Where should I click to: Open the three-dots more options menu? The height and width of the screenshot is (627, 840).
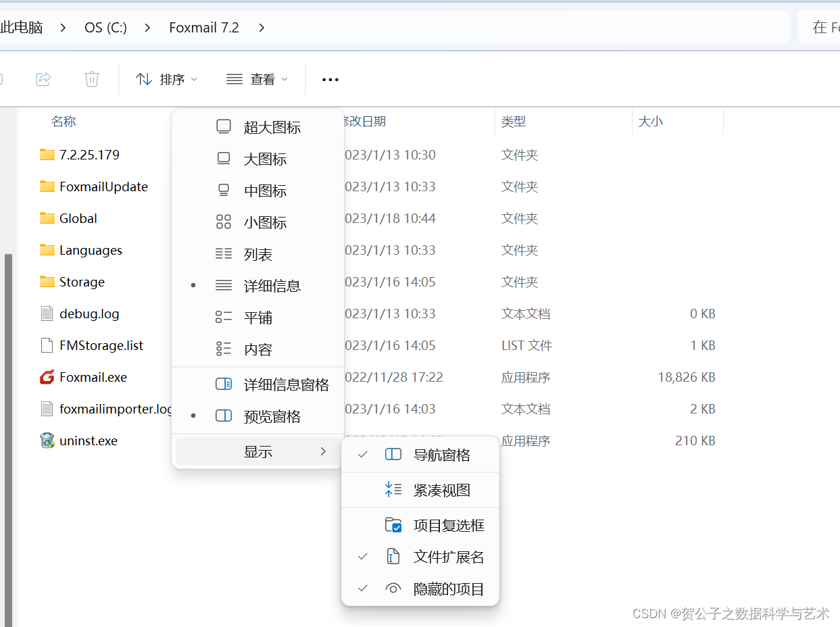click(330, 80)
